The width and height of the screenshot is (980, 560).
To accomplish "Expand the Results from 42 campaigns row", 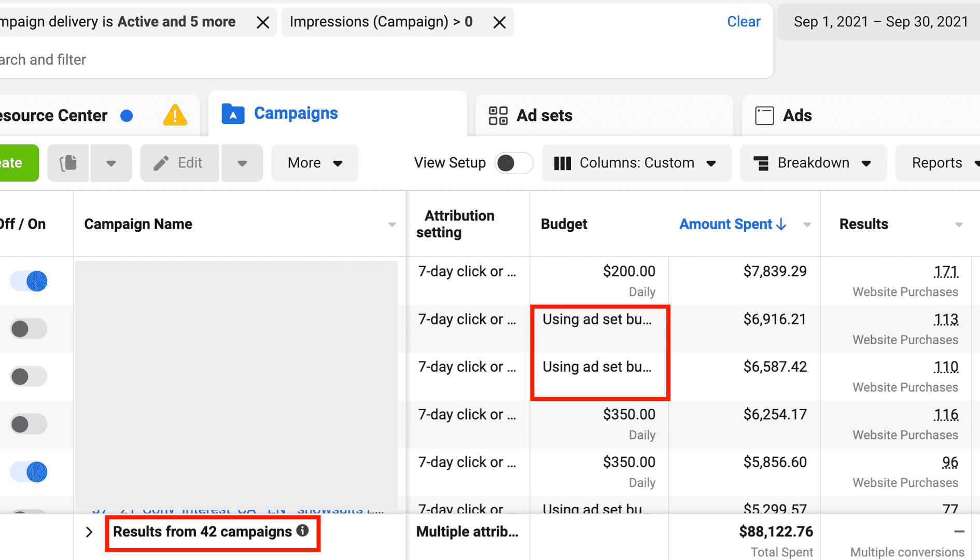I will (89, 532).
